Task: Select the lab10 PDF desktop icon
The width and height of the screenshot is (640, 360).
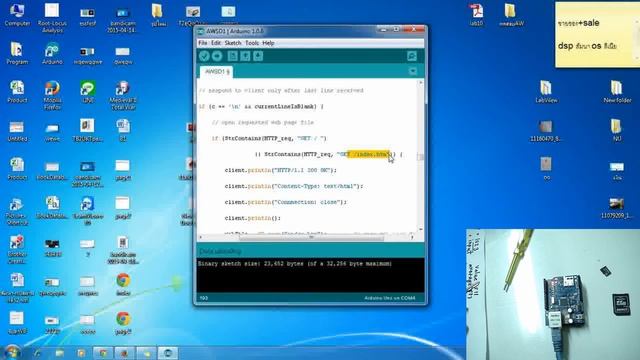Action: click(476, 15)
